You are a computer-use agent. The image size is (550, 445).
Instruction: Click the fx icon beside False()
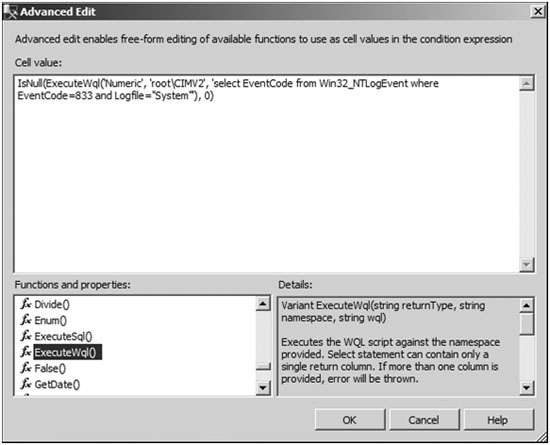tap(26, 368)
